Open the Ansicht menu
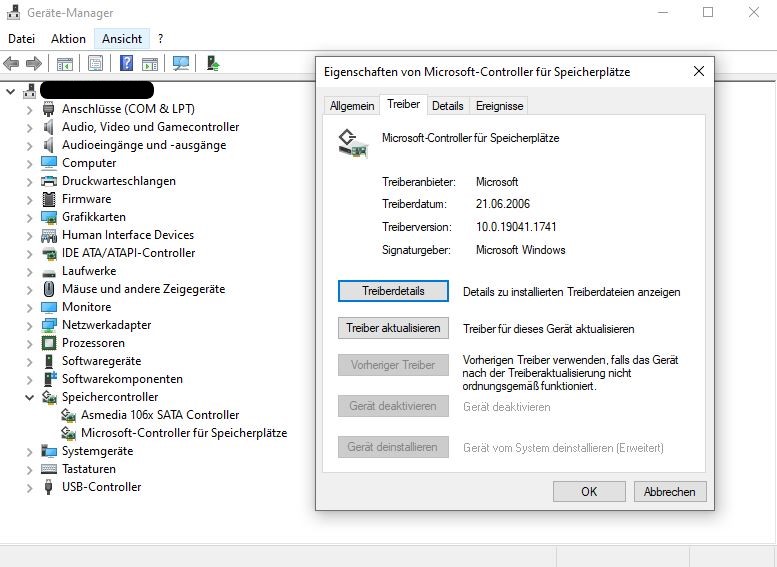 (122, 39)
